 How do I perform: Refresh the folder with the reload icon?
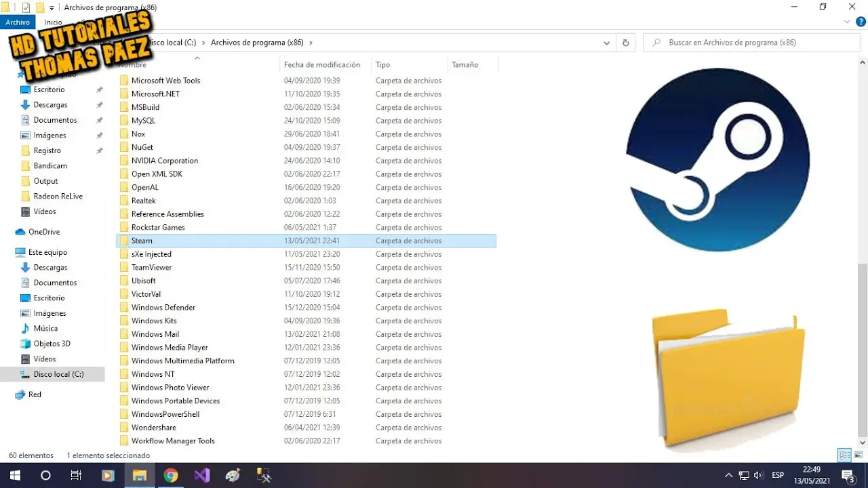click(x=626, y=42)
